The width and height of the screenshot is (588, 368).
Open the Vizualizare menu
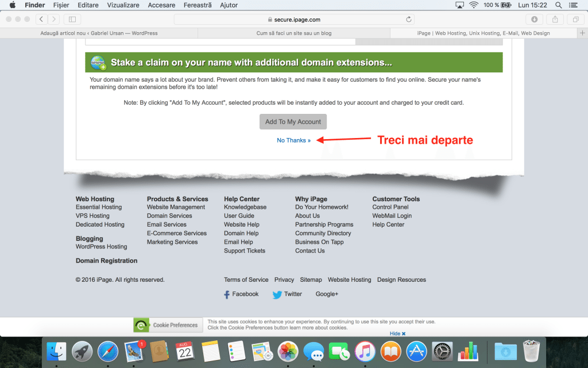[x=123, y=5]
